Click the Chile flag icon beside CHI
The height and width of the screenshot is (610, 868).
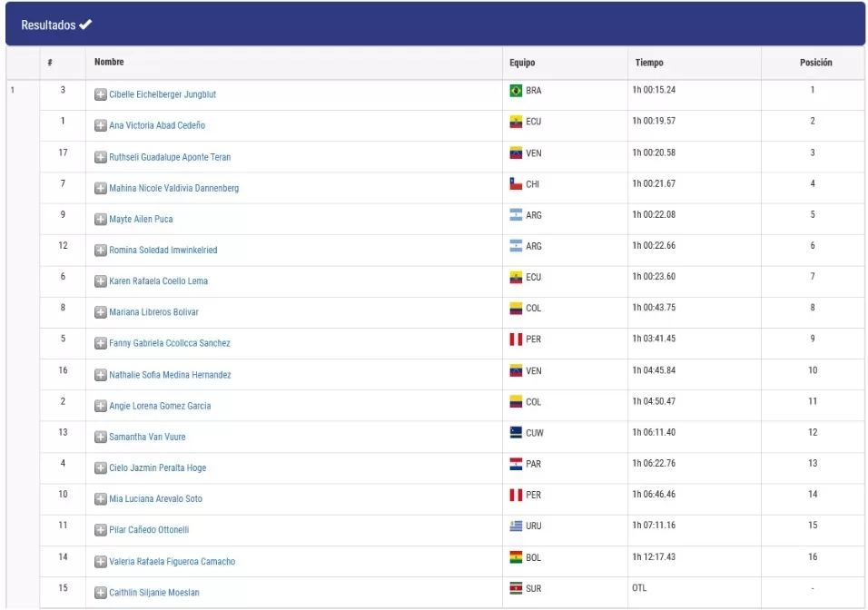(x=516, y=183)
